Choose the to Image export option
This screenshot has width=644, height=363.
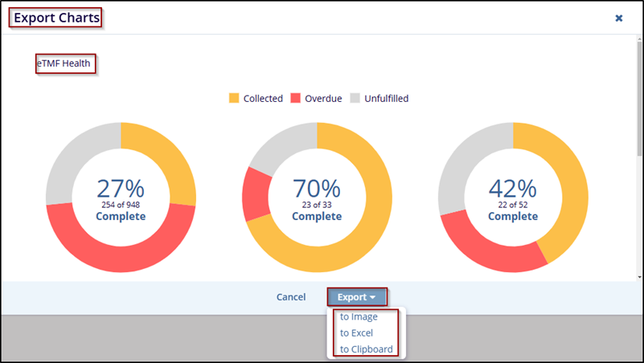(x=359, y=316)
